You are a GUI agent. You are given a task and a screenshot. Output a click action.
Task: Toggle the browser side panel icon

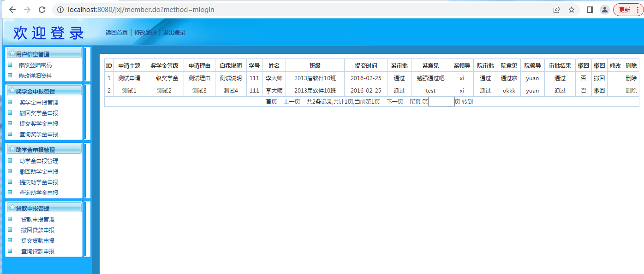click(x=590, y=10)
